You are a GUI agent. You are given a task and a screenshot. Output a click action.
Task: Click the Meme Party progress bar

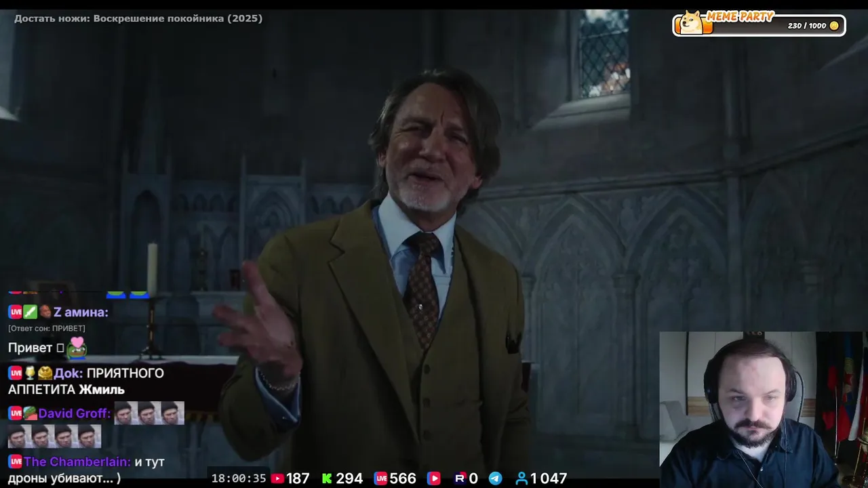click(x=759, y=25)
